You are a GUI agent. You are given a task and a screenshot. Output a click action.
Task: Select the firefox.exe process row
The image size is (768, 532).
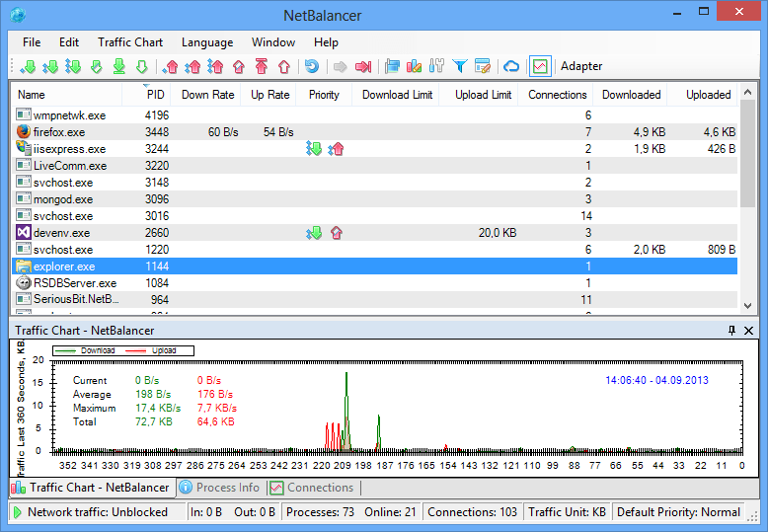coord(375,132)
